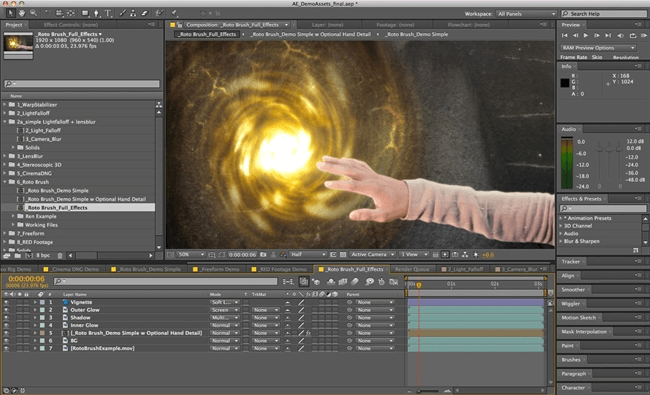Select the Brush tool
The width and height of the screenshot is (650, 395).
click(123, 13)
